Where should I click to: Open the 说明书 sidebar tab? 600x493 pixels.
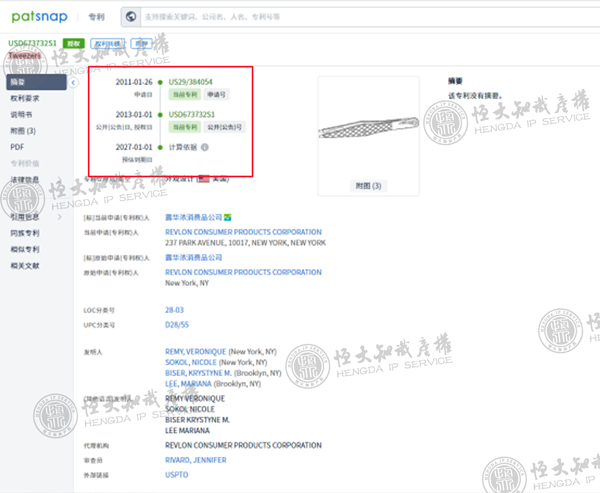coord(21,114)
